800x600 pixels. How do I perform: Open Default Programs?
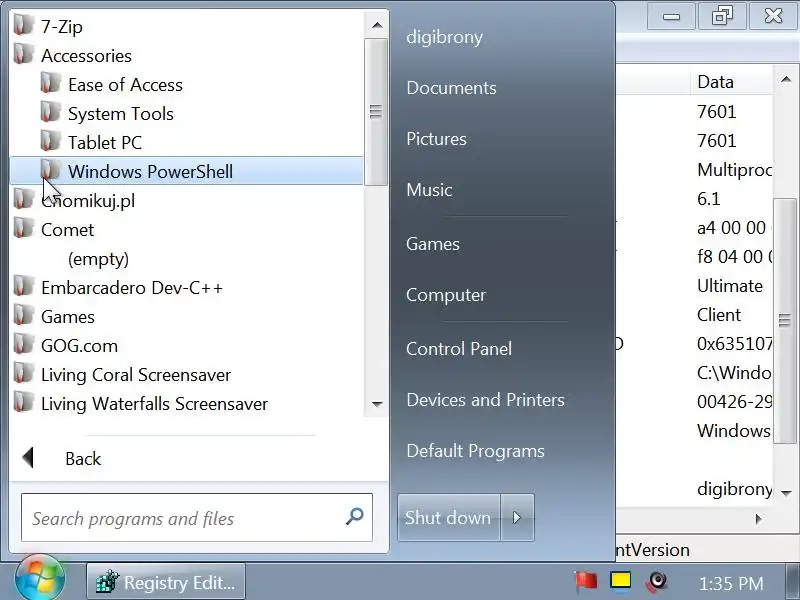click(476, 451)
